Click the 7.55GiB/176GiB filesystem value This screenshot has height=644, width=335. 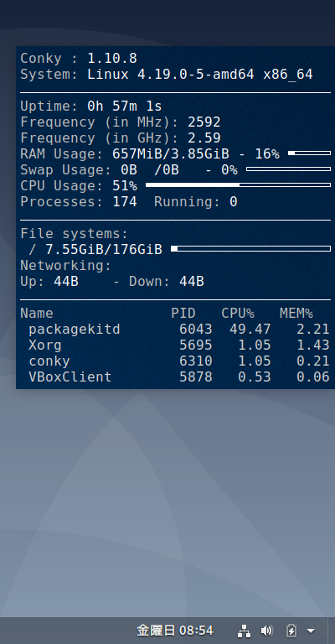click(104, 250)
